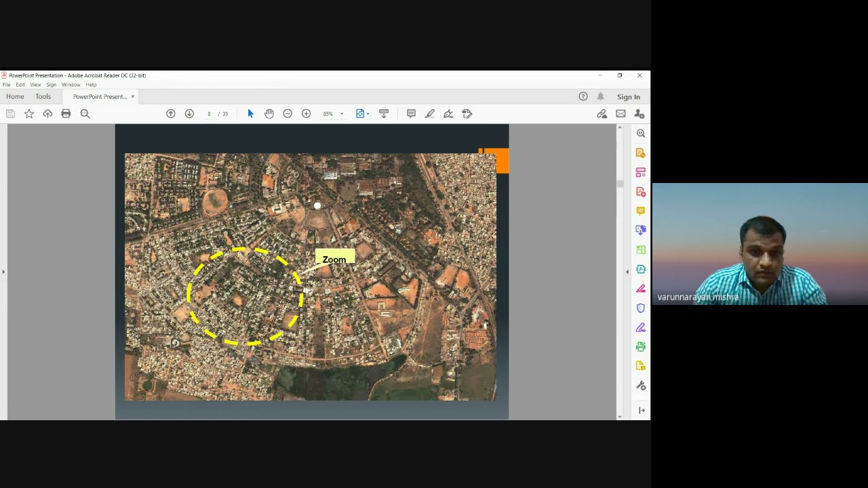868x488 pixels.
Task: Close the PowerPoint Presentation document tab
Action: click(133, 96)
